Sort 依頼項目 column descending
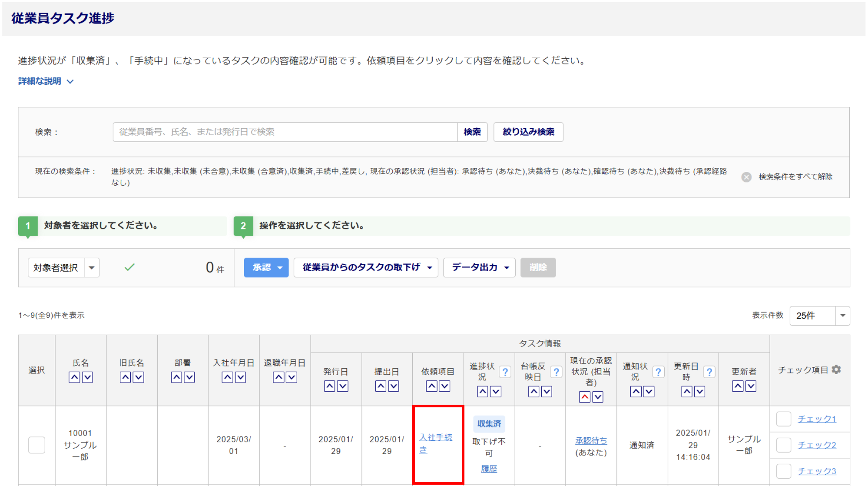The width and height of the screenshot is (868, 486). point(444,386)
